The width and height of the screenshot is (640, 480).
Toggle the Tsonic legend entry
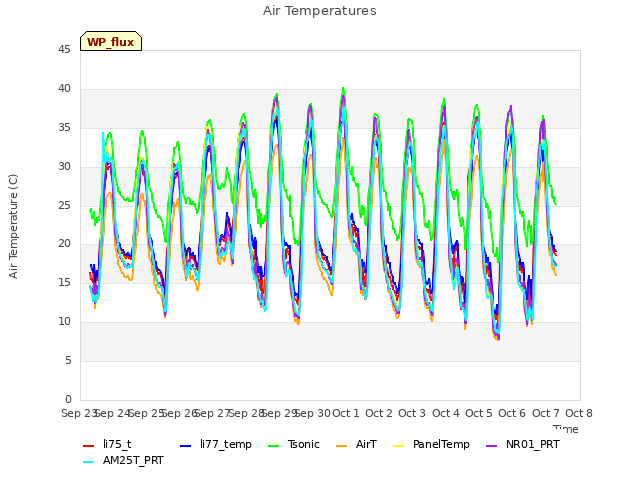(x=293, y=444)
